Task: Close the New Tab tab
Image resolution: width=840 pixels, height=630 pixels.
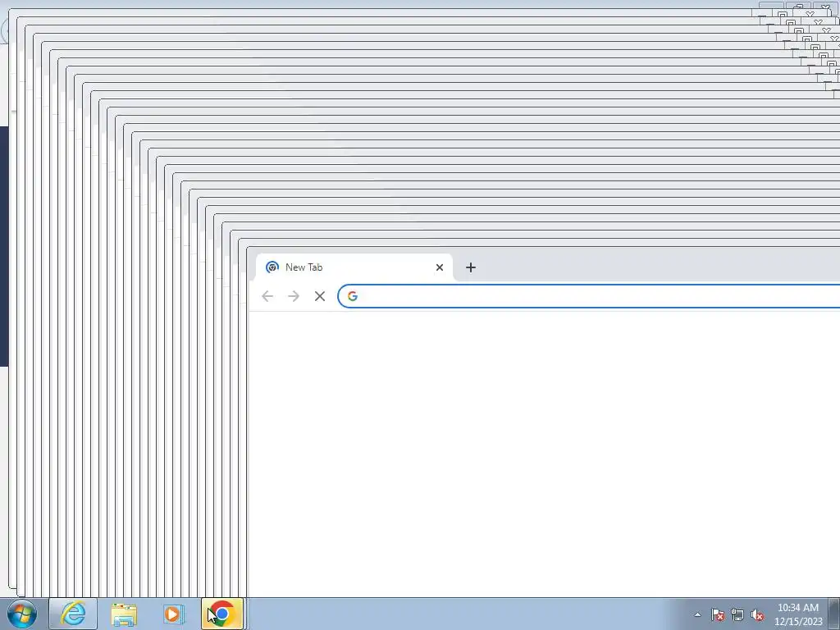Action: pos(440,267)
